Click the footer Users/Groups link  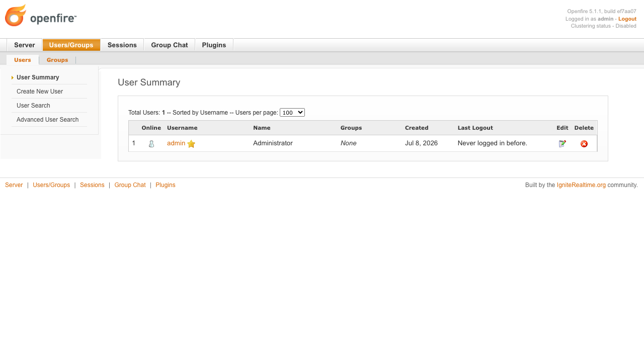(x=51, y=185)
